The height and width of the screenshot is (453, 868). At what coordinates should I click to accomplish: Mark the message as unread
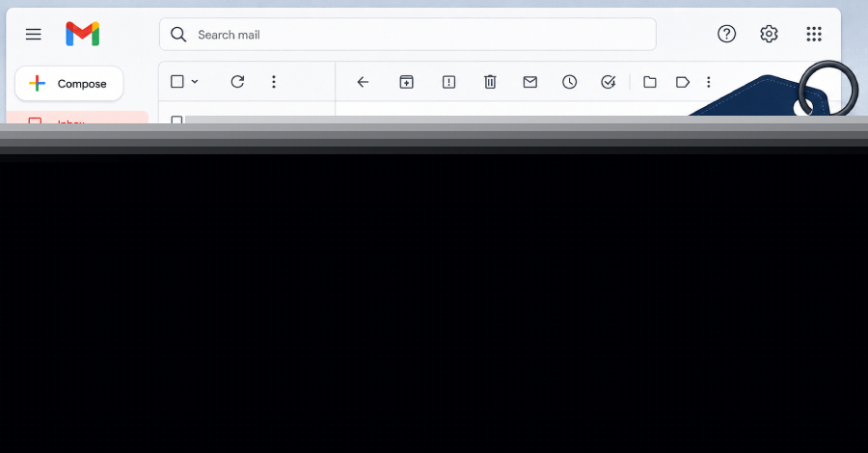[529, 82]
